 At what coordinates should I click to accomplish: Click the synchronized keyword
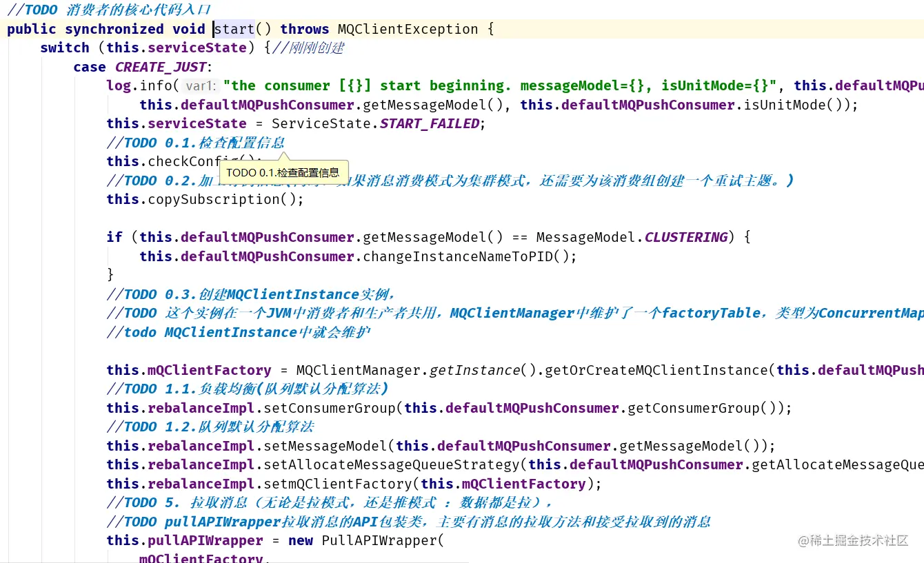(x=114, y=29)
